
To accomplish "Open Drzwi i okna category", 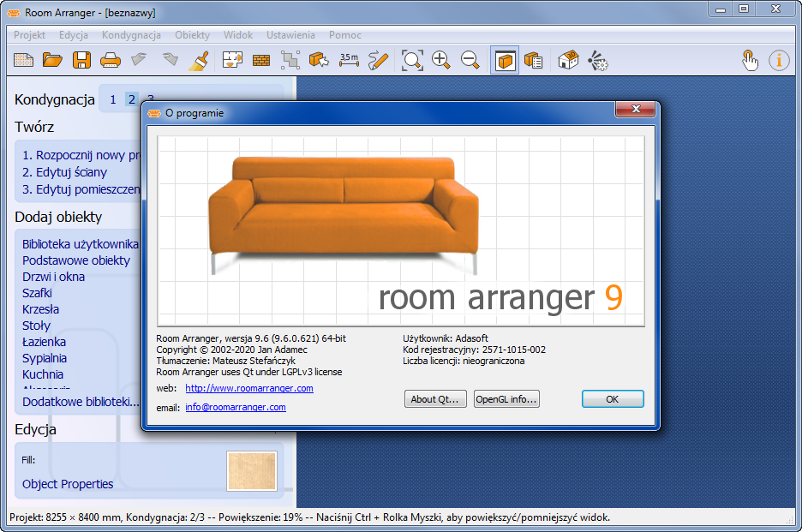I will pos(53,278).
